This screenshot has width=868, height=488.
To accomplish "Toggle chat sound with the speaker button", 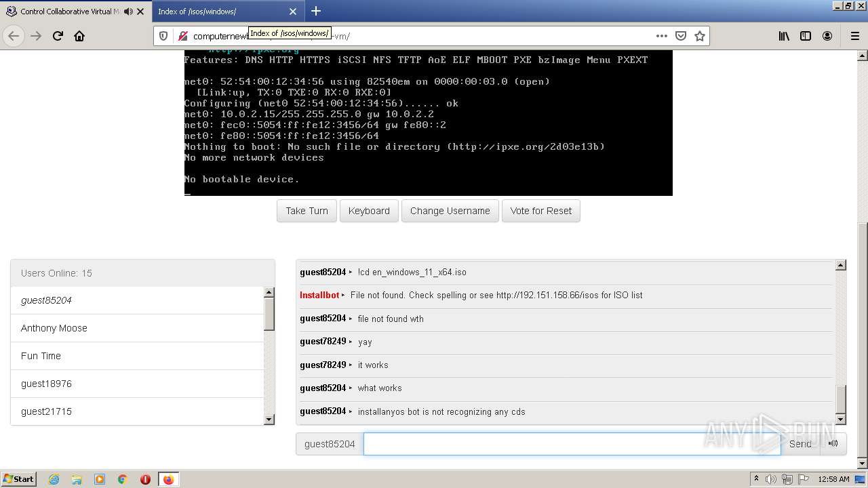I will 833,444.
